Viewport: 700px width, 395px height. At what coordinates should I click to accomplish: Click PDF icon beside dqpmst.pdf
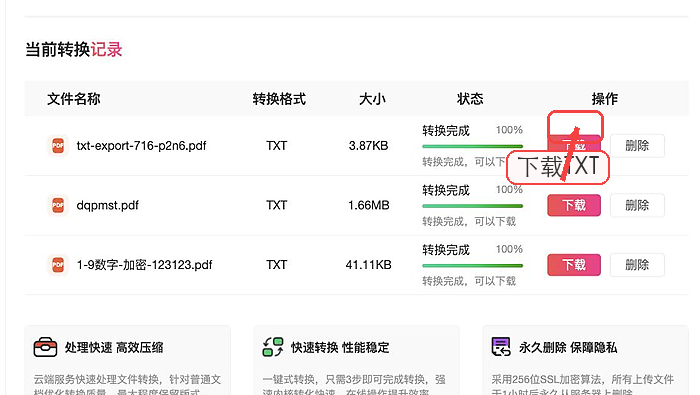[x=58, y=205]
